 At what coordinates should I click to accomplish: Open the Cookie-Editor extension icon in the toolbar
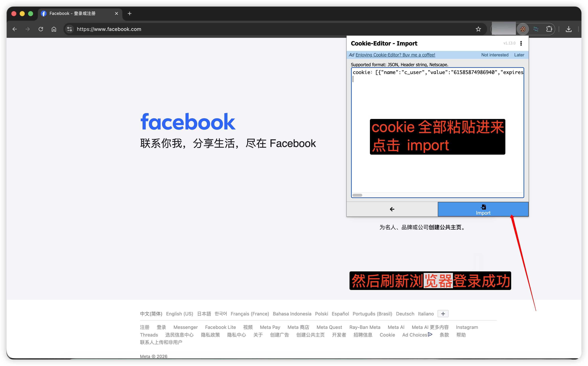(x=523, y=29)
